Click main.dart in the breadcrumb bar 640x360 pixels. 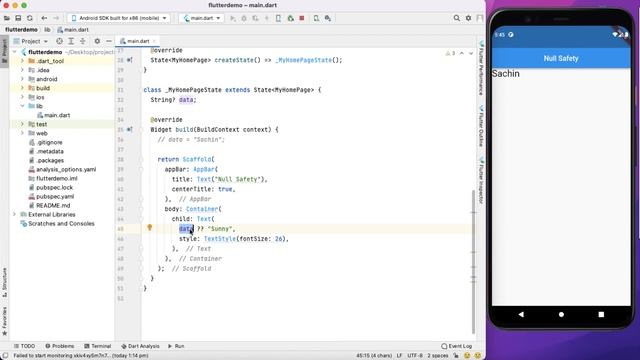pos(73,30)
